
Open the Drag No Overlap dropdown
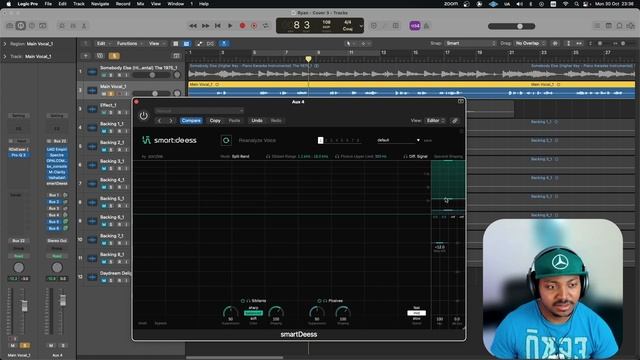(x=530, y=43)
